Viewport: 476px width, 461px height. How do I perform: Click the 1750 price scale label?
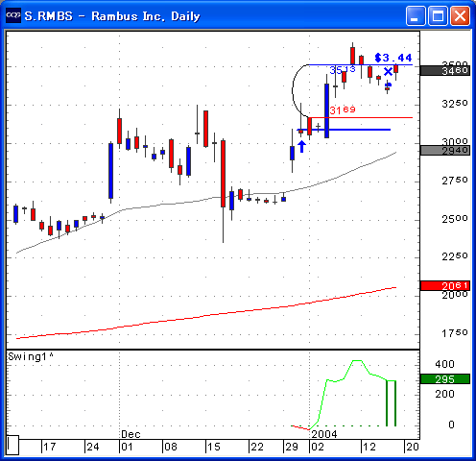pyautogui.click(x=455, y=333)
